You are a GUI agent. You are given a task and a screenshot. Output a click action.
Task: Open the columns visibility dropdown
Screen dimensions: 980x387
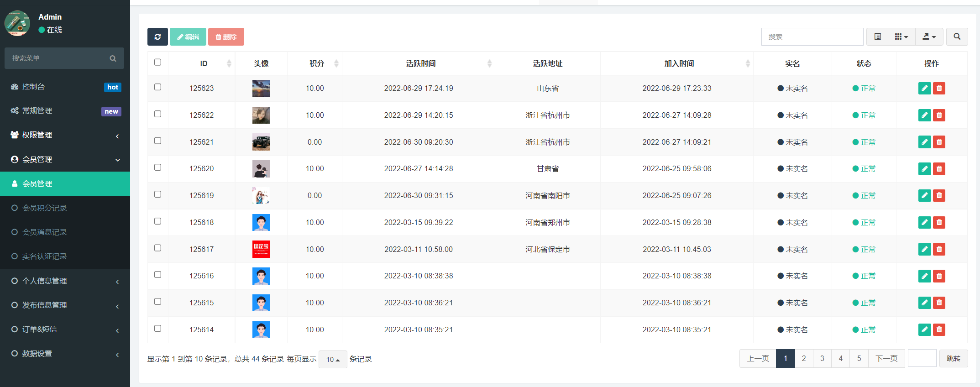click(901, 37)
